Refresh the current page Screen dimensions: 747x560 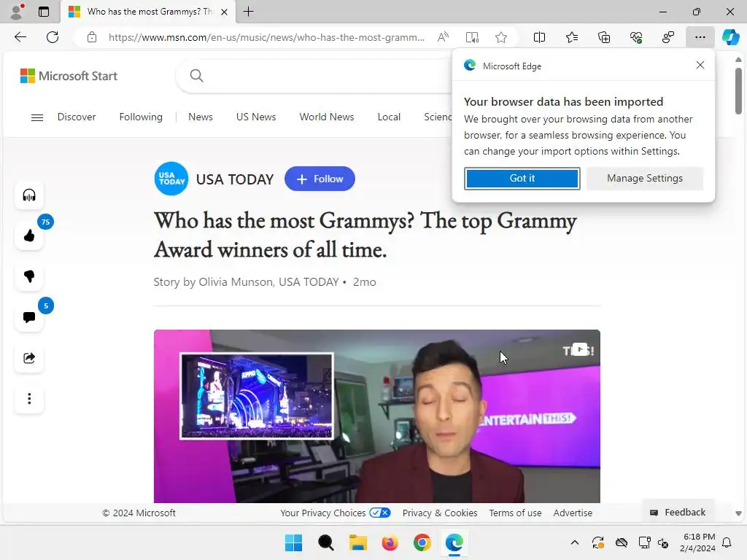pos(53,37)
